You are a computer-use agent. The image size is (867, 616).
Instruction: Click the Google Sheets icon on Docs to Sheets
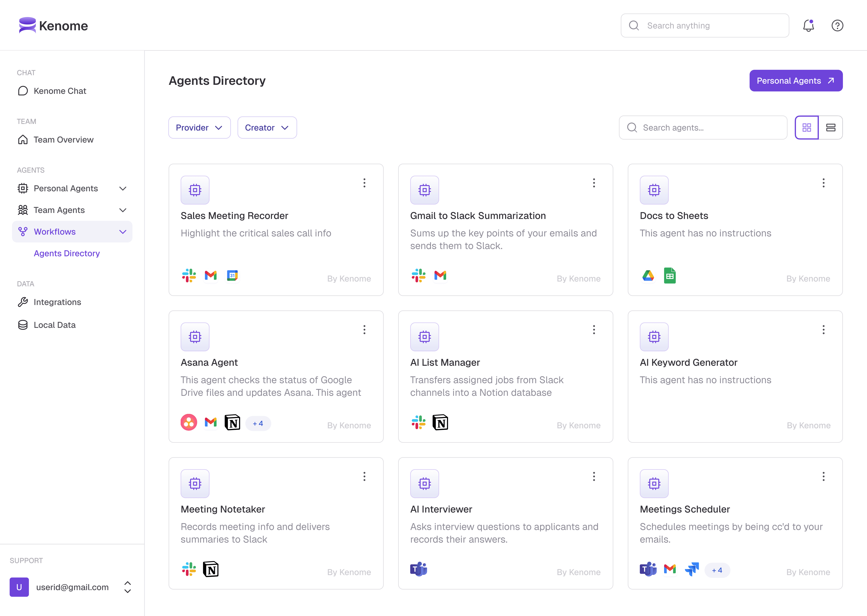(670, 276)
